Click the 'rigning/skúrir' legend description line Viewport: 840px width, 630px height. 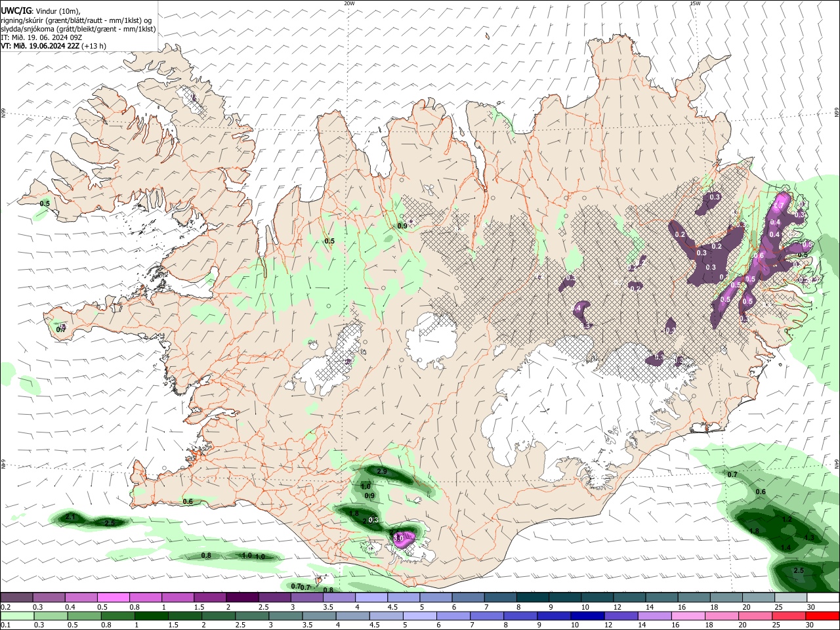click(x=76, y=20)
